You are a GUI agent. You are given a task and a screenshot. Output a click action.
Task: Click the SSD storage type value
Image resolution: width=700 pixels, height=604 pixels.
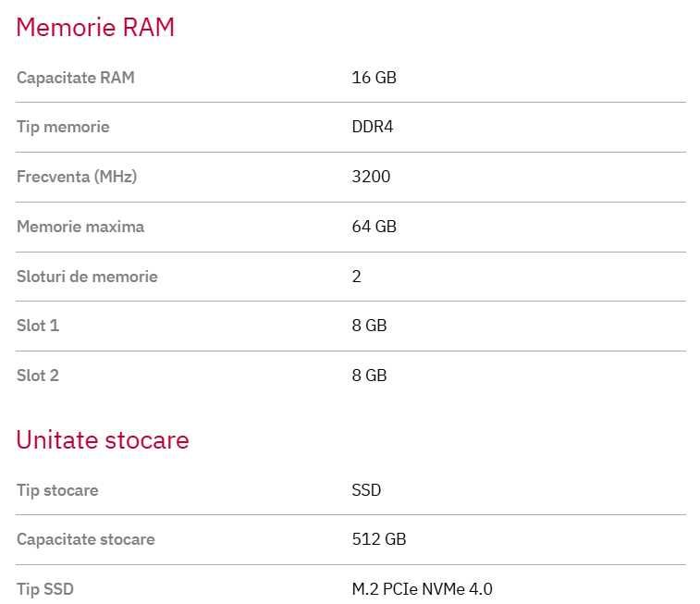366,490
